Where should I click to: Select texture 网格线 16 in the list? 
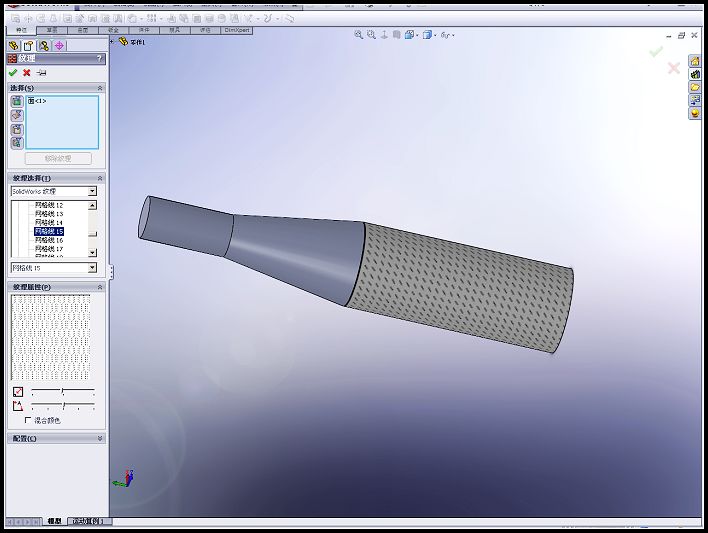pos(49,240)
